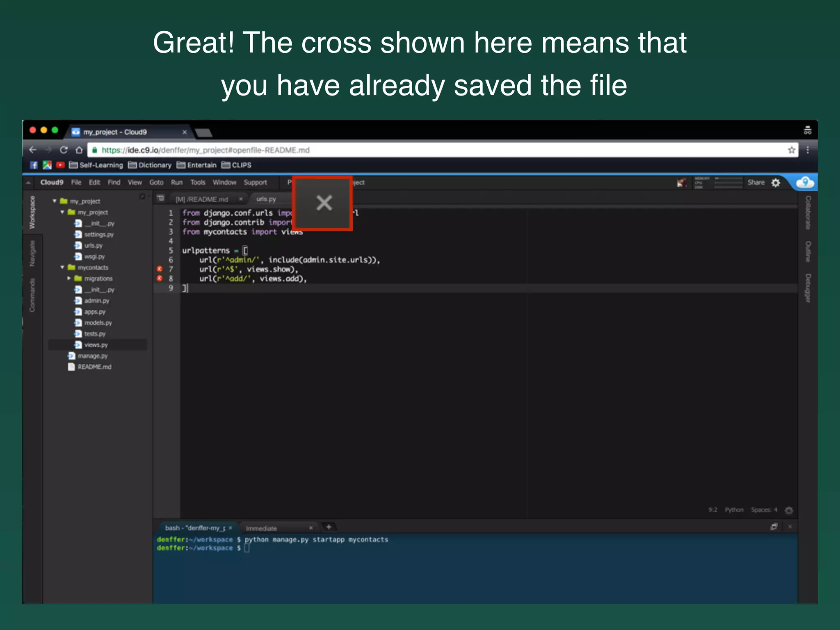Open the editor settings gear in status bar

(x=789, y=510)
